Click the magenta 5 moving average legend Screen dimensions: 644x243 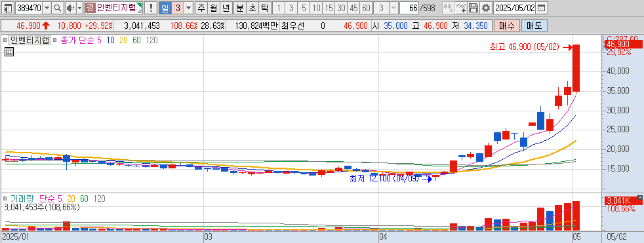point(99,40)
